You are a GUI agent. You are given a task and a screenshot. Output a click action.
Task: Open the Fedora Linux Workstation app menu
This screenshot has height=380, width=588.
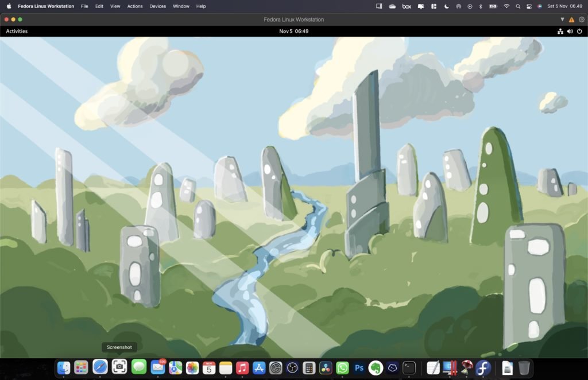46,6
